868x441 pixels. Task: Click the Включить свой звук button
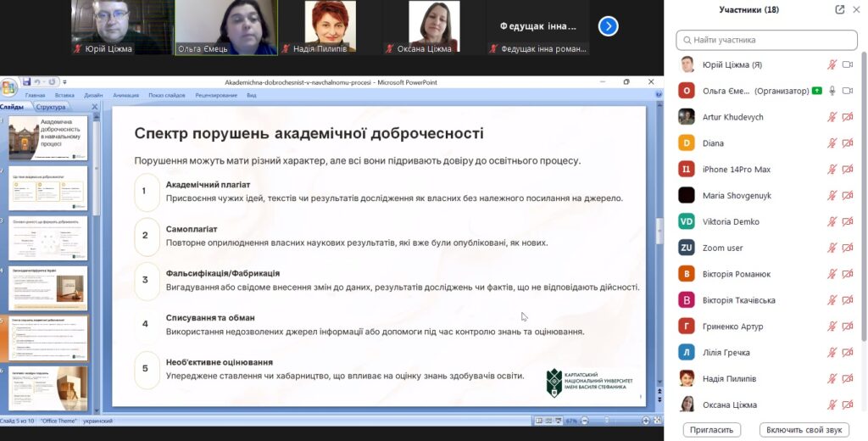click(804, 430)
